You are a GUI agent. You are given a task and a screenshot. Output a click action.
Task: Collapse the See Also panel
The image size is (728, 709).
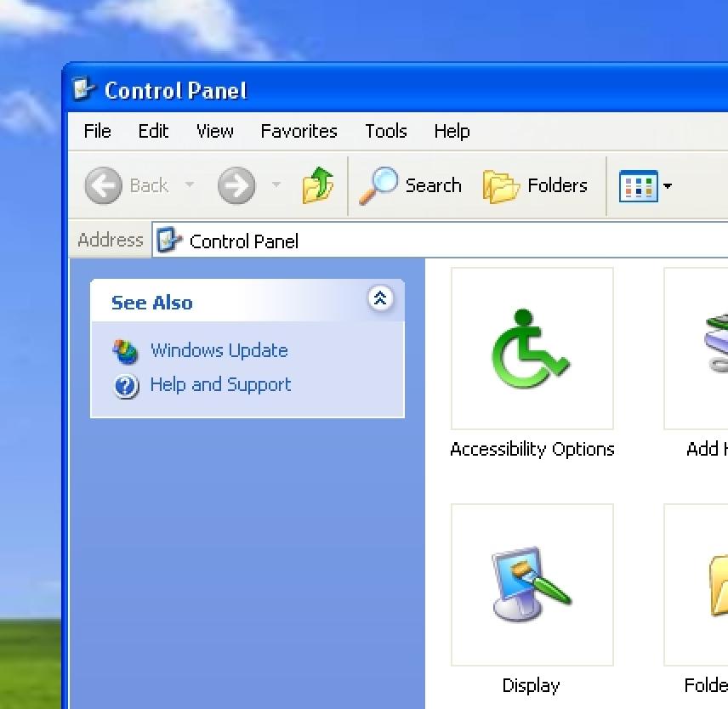coord(380,298)
